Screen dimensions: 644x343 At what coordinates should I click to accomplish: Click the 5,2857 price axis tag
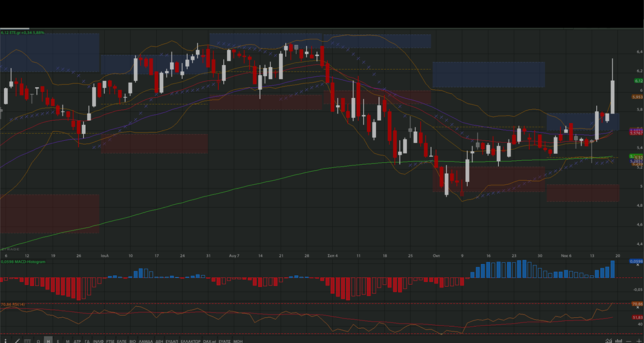click(x=637, y=161)
